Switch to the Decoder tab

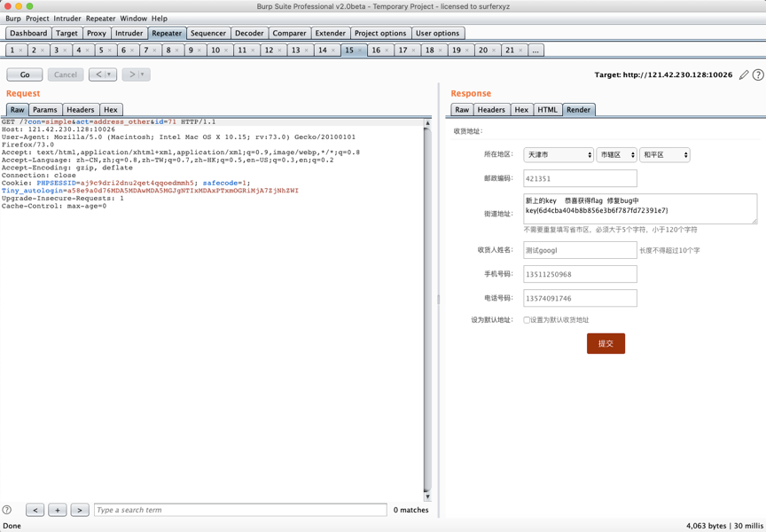249,33
